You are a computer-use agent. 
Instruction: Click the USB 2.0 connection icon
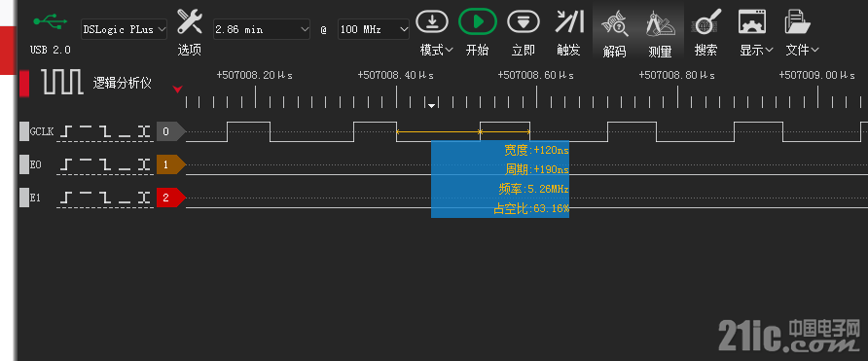pyautogui.click(x=50, y=21)
